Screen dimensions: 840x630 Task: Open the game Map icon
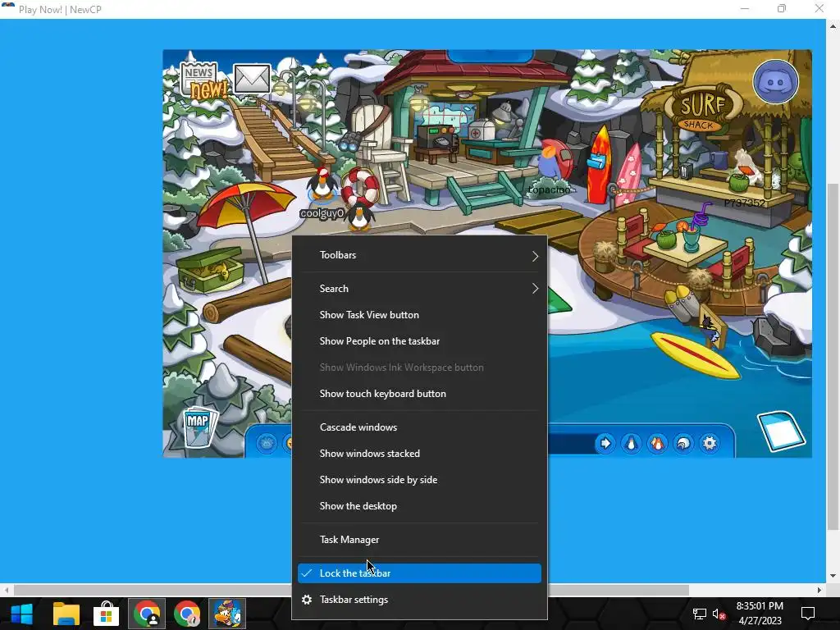[199, 427]
